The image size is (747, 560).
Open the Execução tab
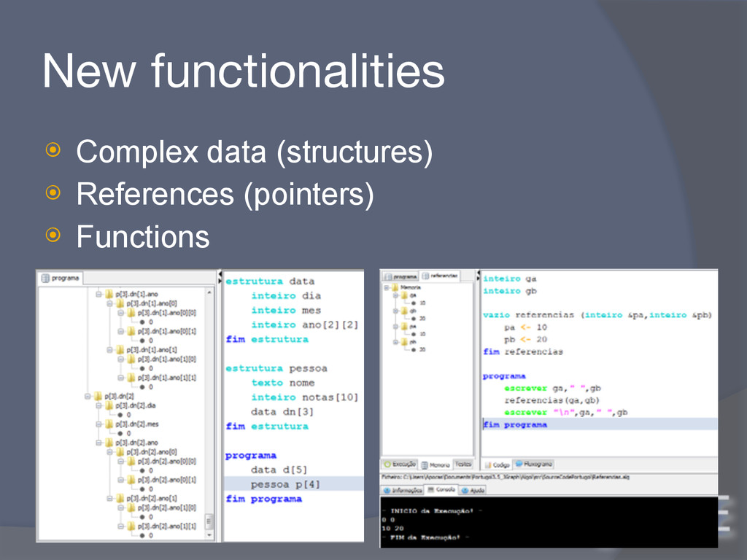tap(400, 464)
